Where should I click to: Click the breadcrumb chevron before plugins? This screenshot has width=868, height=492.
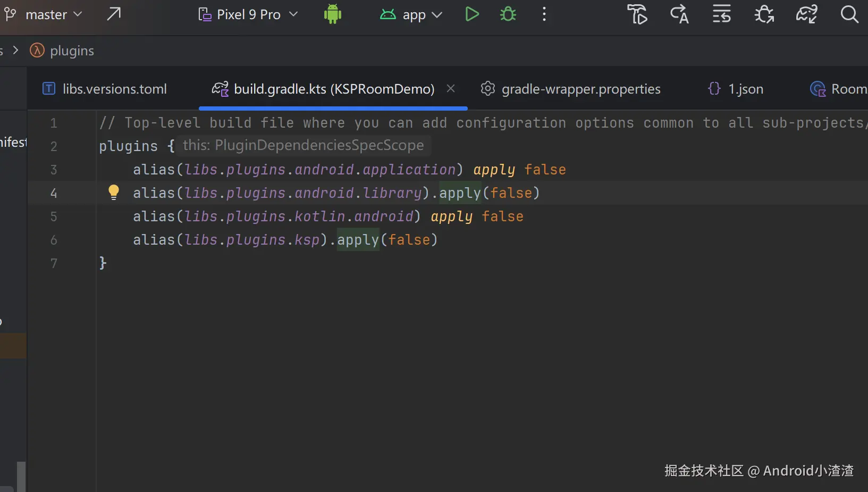coord(15,51)
